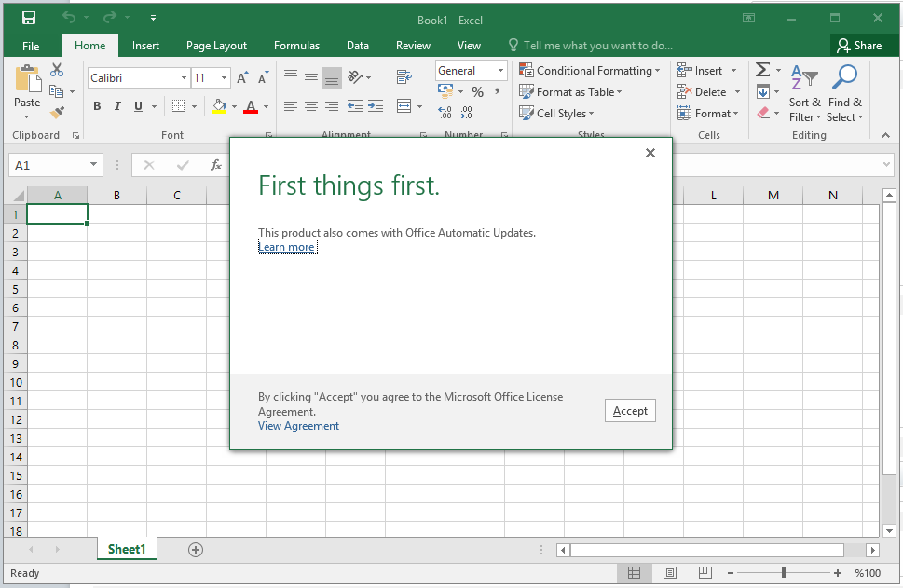Click the Clear eraser icon in Editing
Viewport: 903px width, 588px height.
[x=762, y=113]
